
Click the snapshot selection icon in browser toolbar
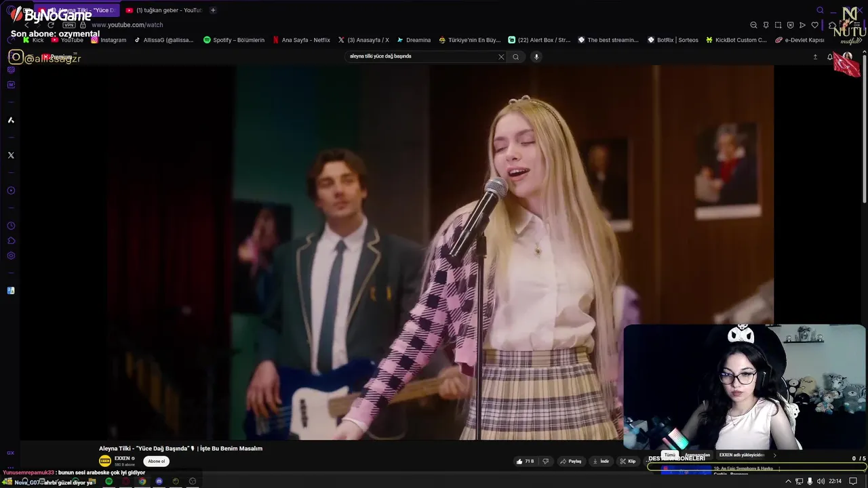(x=778, y=25)
